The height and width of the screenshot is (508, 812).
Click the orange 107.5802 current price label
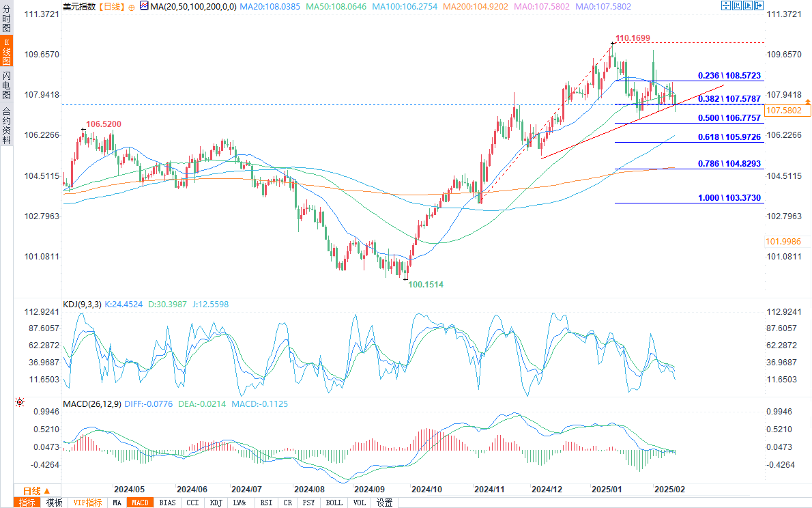[x=787, y=111]
